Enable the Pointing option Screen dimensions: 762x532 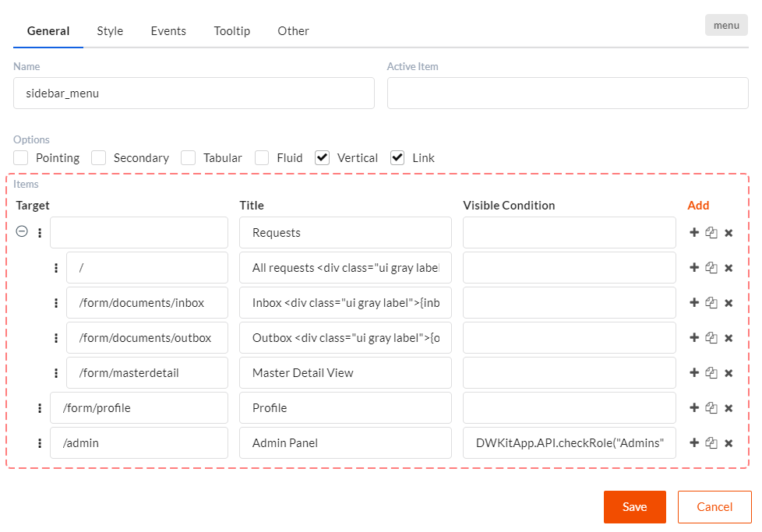(x=21, y=158)
